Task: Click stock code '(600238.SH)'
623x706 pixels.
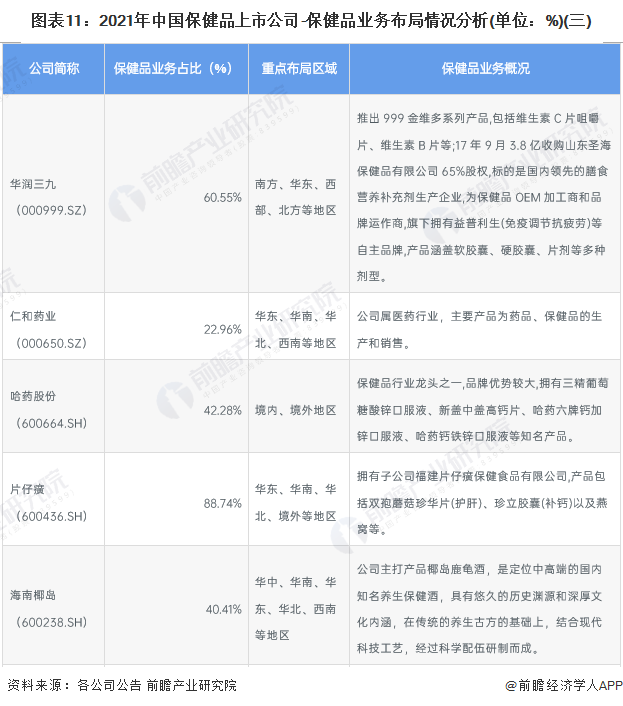Action: 51,622
